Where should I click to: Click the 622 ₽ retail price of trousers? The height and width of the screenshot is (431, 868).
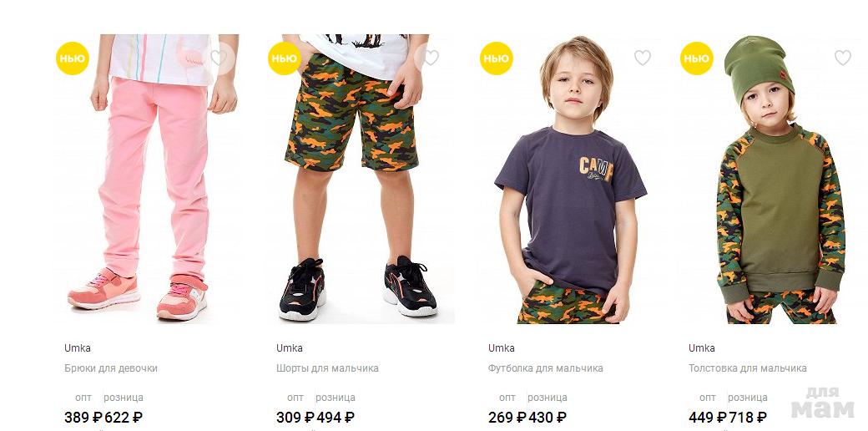point(124,417)
